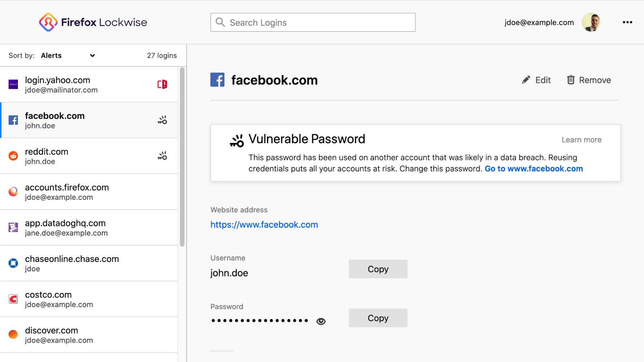644x362 pixels.
Task: Open the Sort by Alerts dropdown
Action: tap(68, 55)
